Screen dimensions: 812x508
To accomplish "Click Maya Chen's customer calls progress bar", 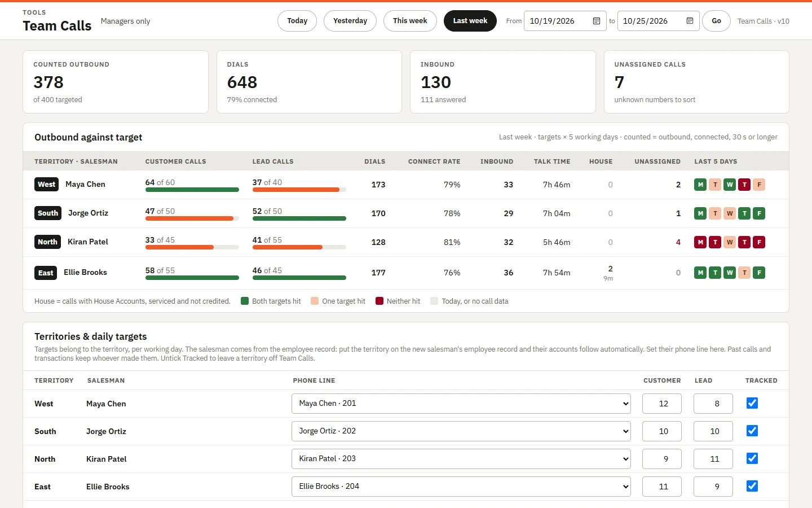I will coord(192,190).
